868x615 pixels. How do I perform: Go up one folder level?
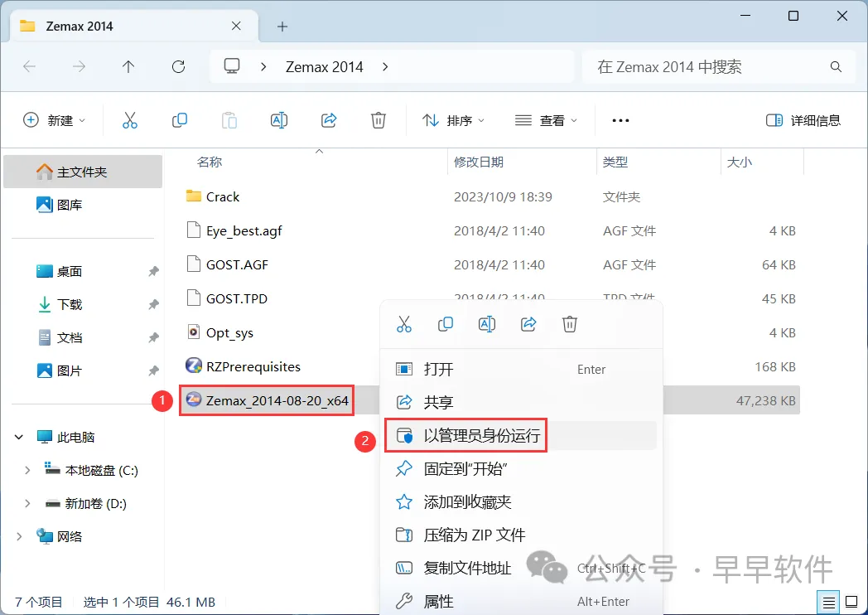128,67
